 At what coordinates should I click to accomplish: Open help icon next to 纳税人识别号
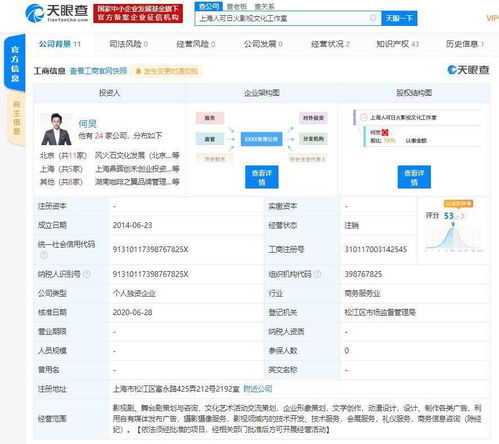click(x=87, y=274)
